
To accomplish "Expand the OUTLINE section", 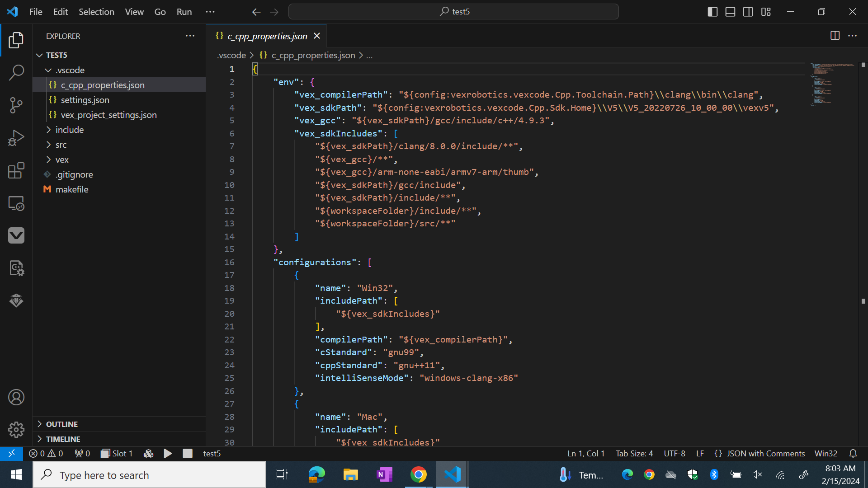I will click(x=119, y=424).
